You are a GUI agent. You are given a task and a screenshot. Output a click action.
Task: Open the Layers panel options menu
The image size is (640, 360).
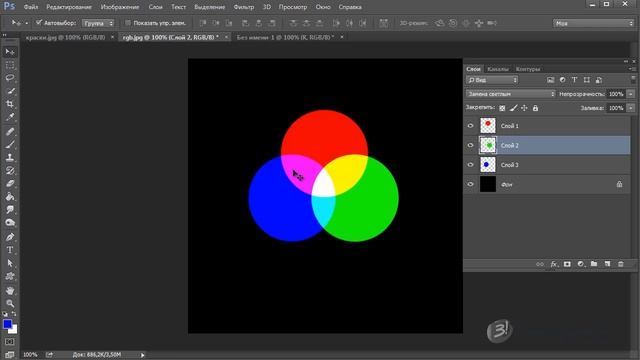[632, 69]
